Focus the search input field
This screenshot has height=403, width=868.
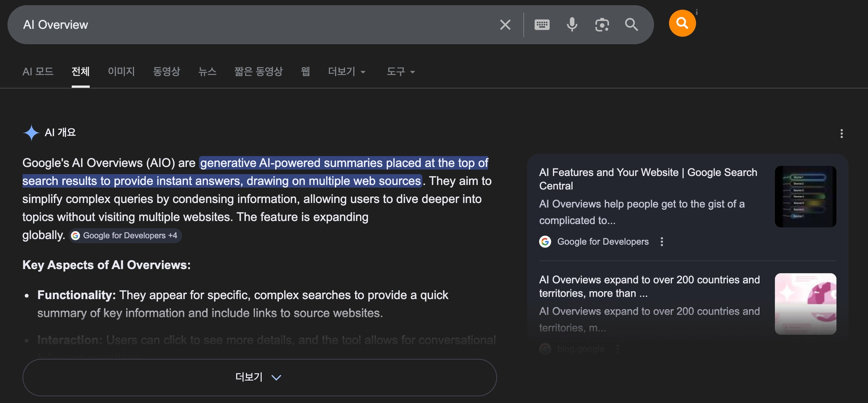point(254,25)
